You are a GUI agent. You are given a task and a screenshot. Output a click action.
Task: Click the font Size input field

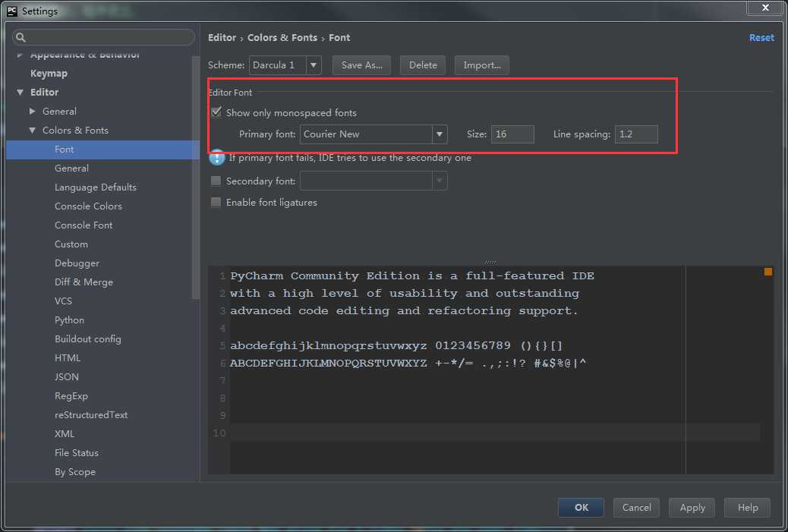[512, 134]
